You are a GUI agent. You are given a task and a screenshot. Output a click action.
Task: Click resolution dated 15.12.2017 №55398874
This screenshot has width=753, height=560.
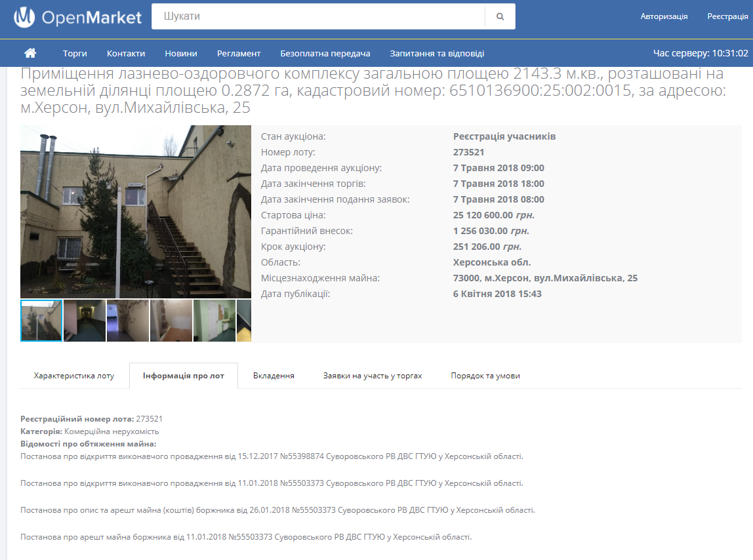[272, 456]
